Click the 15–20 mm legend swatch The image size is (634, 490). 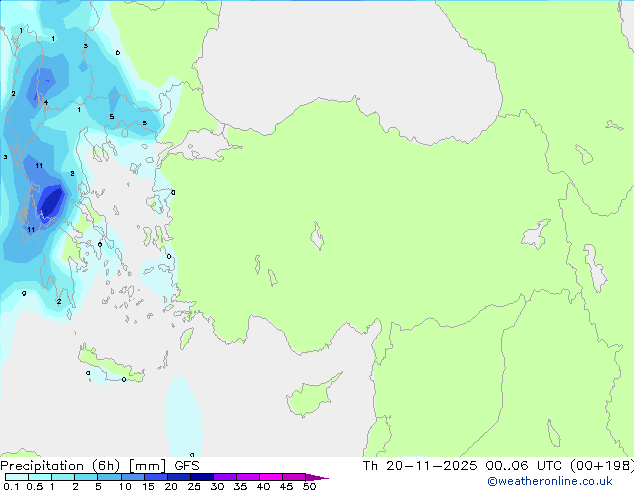click(155, 477)
